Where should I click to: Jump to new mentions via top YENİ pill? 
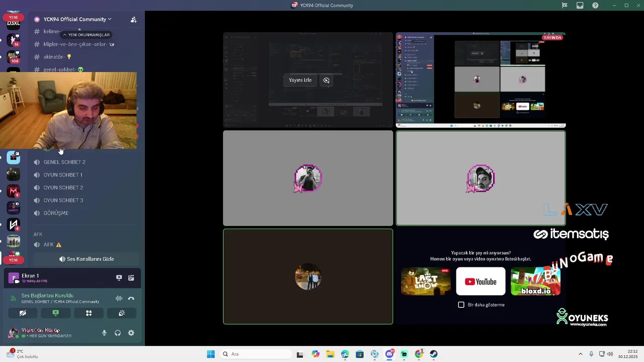[x=14, y=17]
